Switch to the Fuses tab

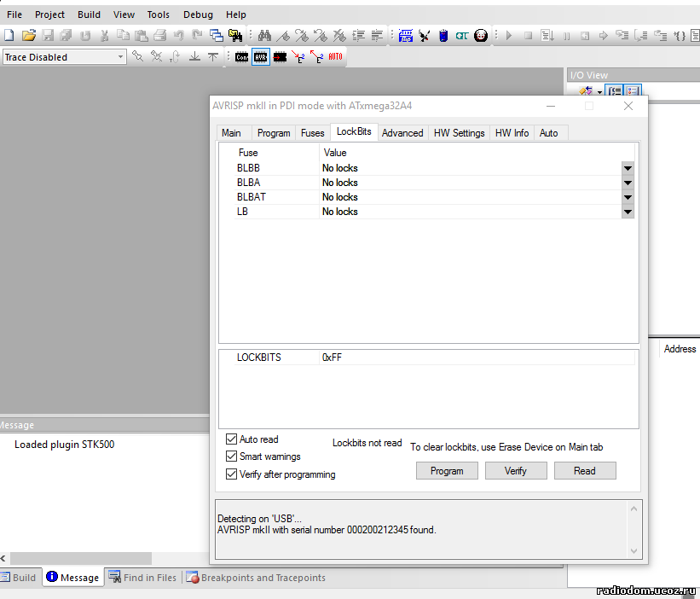coord(313,133)
